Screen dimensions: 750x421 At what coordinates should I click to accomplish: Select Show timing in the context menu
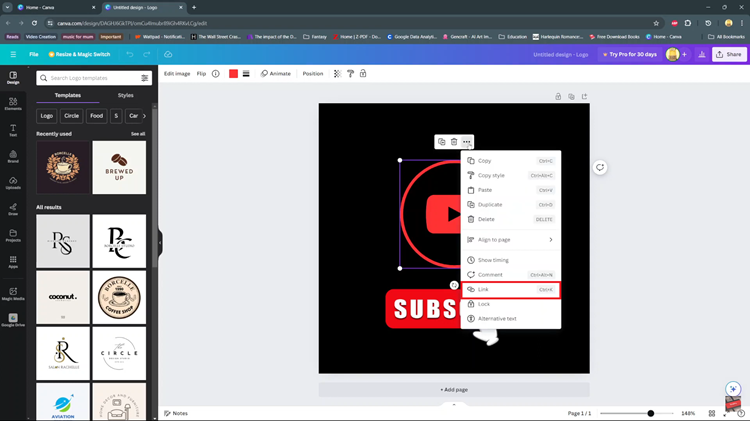coord(511,260)
